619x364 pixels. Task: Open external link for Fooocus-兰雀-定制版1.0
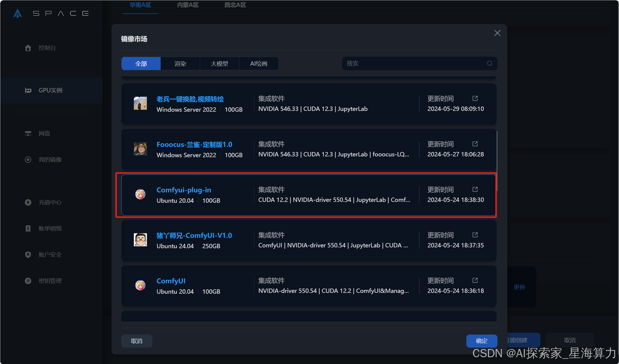[x=475, y=144]
